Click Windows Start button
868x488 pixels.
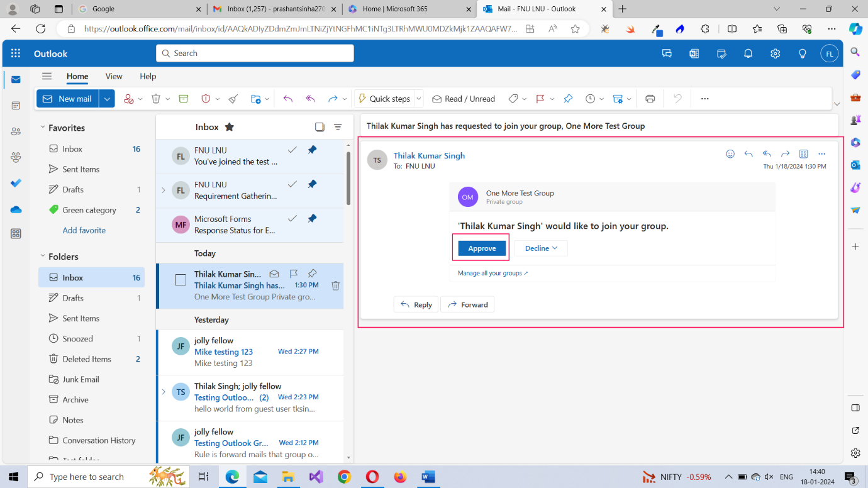click(x=13, y=477)
